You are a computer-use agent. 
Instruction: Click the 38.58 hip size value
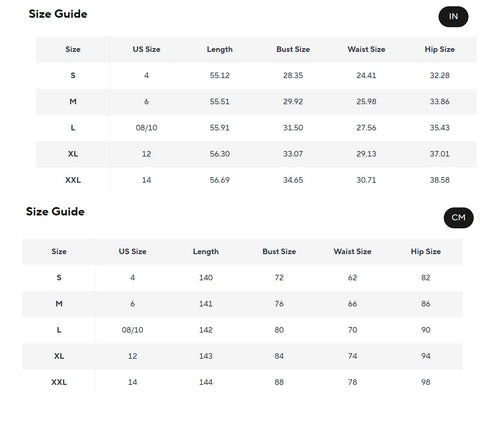coord(440,180)
